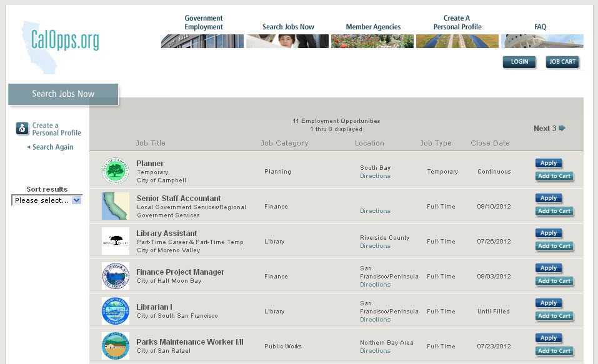Click the CalOpps.org logo
This screenshot has width=598, height=364.
tap(61, 47)
